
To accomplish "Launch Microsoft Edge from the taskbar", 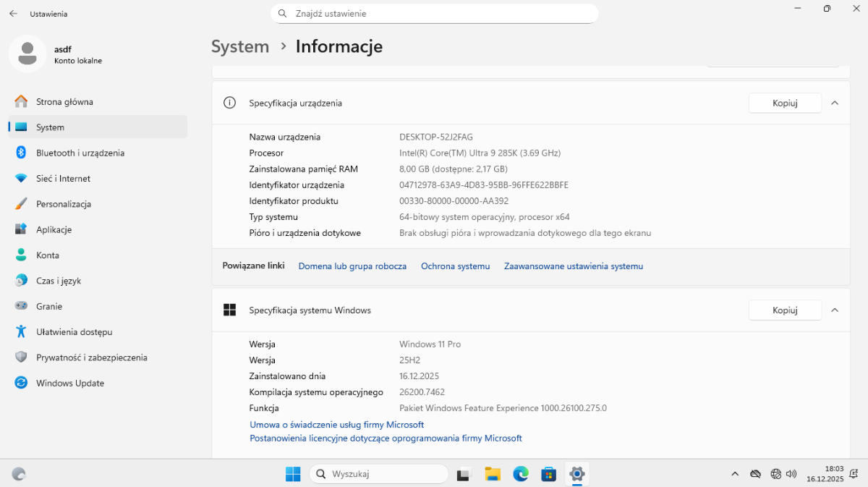I will tap(521, 474).
